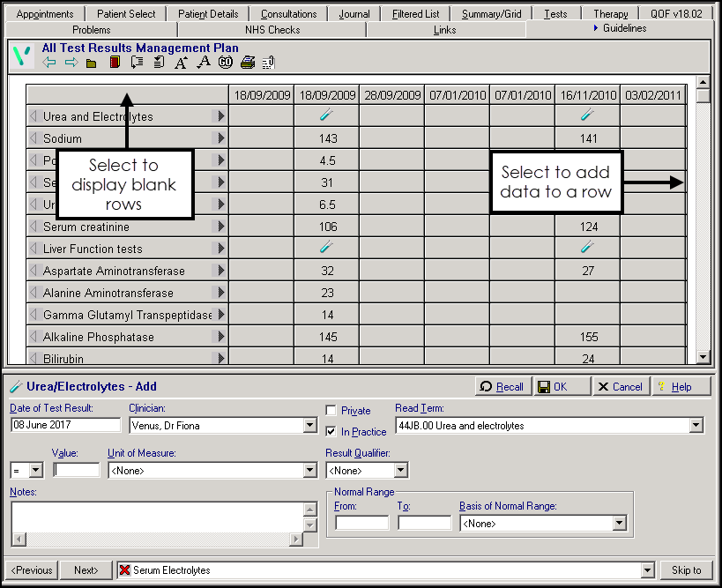
Task: Click the red book toolbar icon
Action: click(114, 63)
